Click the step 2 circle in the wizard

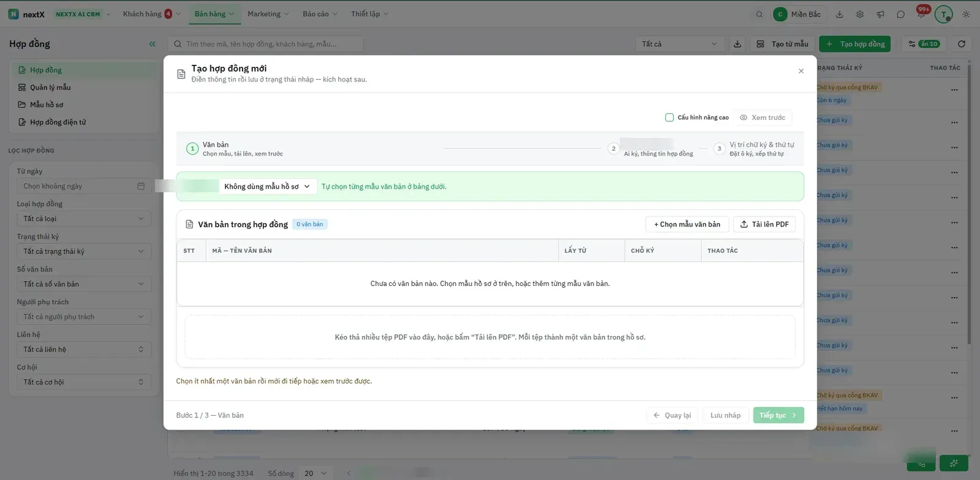click(614, 149)
